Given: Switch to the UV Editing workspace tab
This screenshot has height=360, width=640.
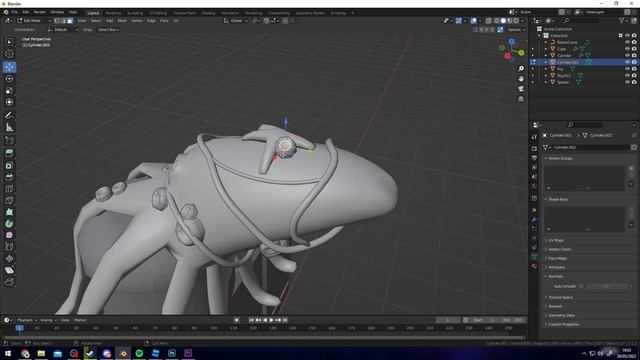Looking at the screenshot, I should (x=158, y=13).
